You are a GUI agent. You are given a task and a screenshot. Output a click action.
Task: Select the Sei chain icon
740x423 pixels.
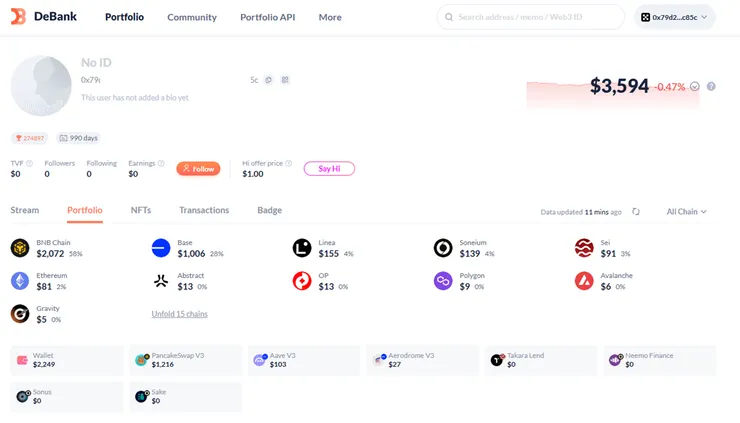coord(584,248)
